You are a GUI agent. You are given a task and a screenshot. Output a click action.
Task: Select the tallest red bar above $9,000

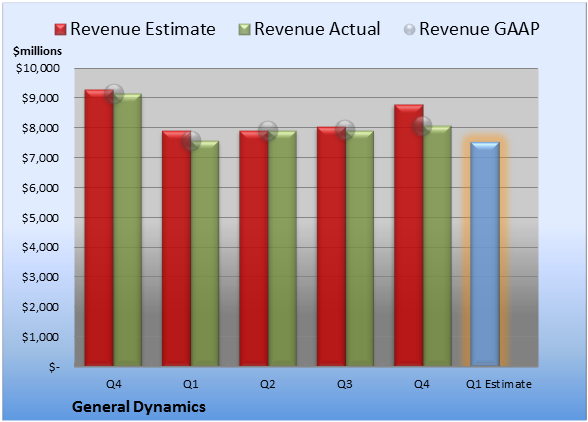click(x=99, y=228)
